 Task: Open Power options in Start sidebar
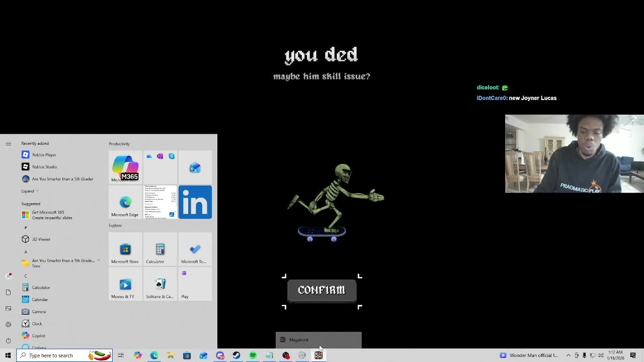pyautogui.click(x=8, y=340)
